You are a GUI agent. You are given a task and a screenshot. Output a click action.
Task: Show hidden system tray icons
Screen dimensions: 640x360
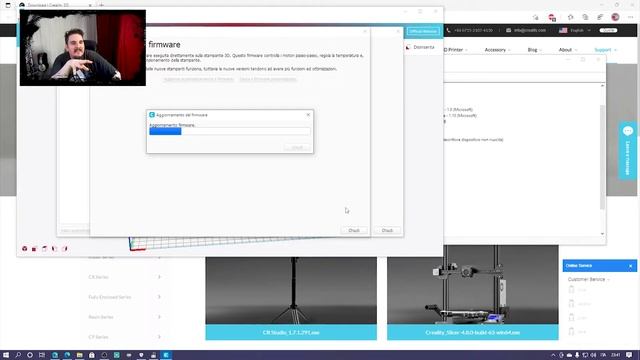tap(553, 355)
